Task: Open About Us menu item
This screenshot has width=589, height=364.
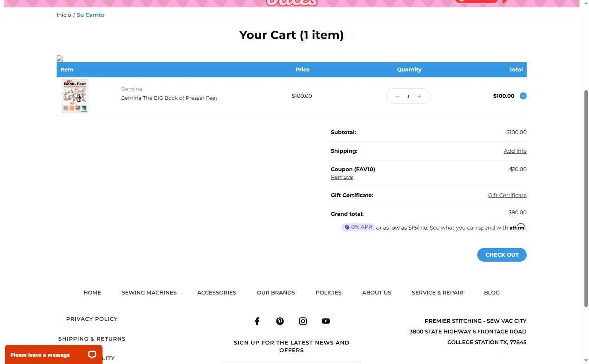Action: tap(377, 293)
